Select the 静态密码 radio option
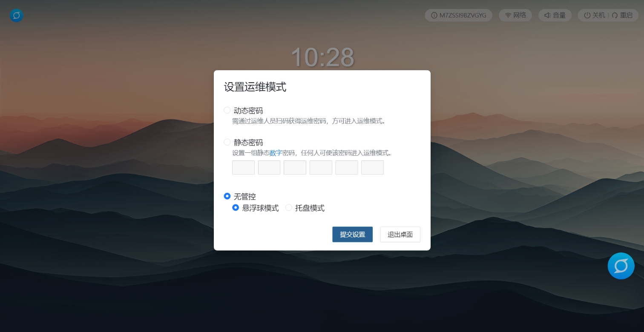This screenshot has width=644, height=332. [x=227, y=142]
